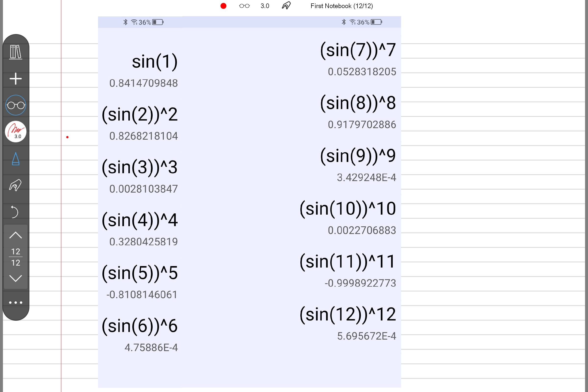This screenshot has height=392, width=588.
Task: Select the (sin(8))^8 expression
Action: click(358, 103)
